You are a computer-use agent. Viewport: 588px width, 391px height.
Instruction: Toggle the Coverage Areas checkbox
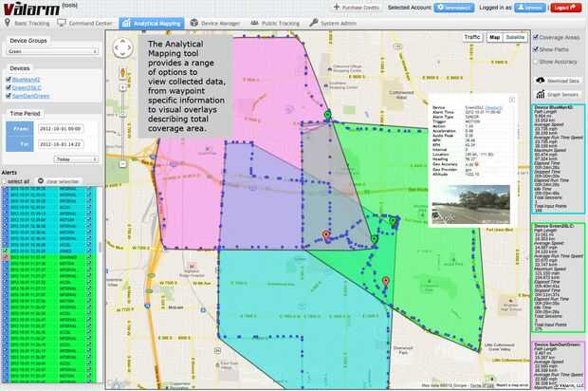pos(536,37)
